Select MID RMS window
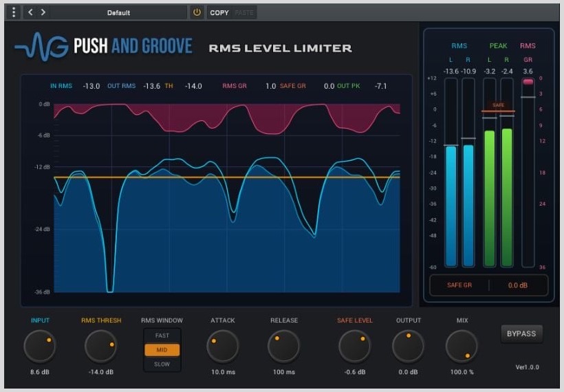Screen dimensions: 564x392 (162, 349)
